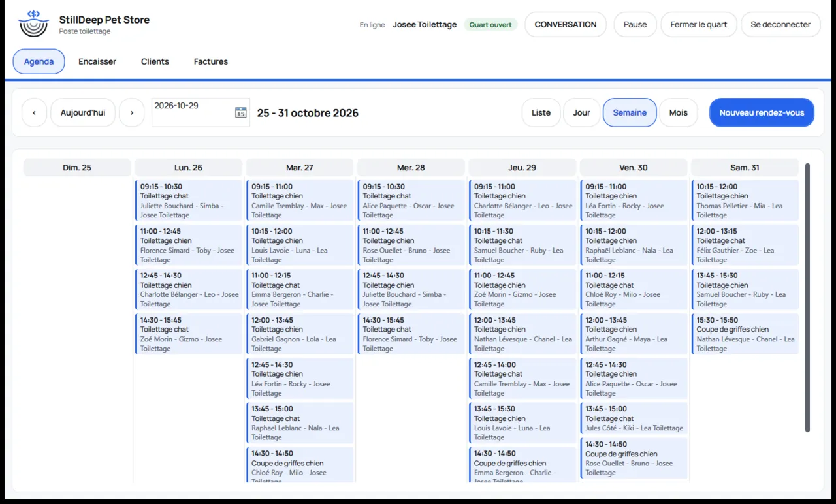Click the vertical scrollbar of the agenda
The width and height of the screenshot is (836, 504).
click(807, 297)
